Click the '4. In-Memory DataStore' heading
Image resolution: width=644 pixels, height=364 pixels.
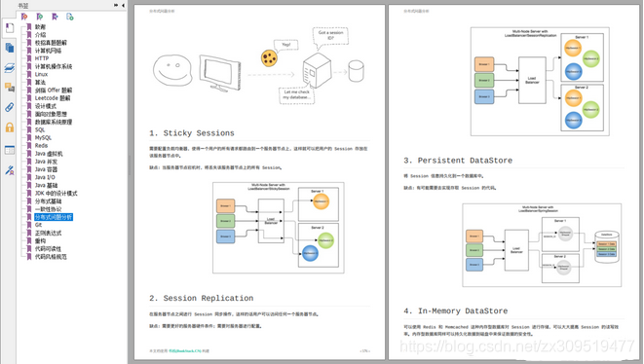[x=456, y=311]
